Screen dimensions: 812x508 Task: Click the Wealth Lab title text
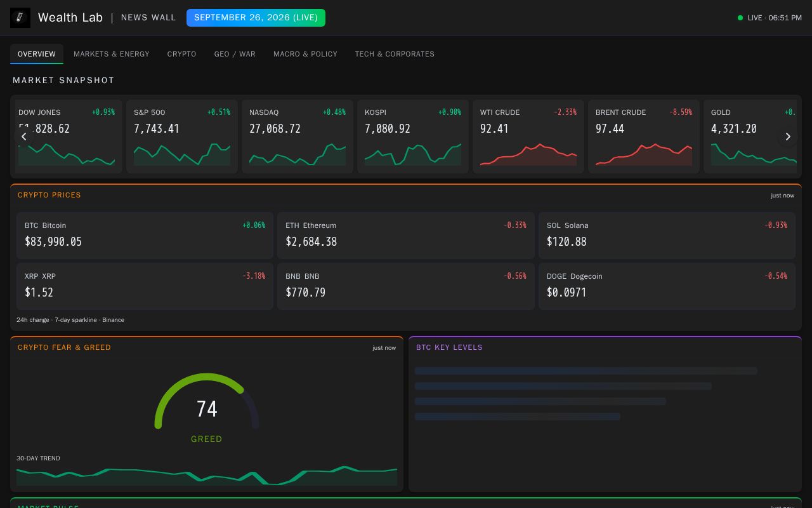click(70, 18)
